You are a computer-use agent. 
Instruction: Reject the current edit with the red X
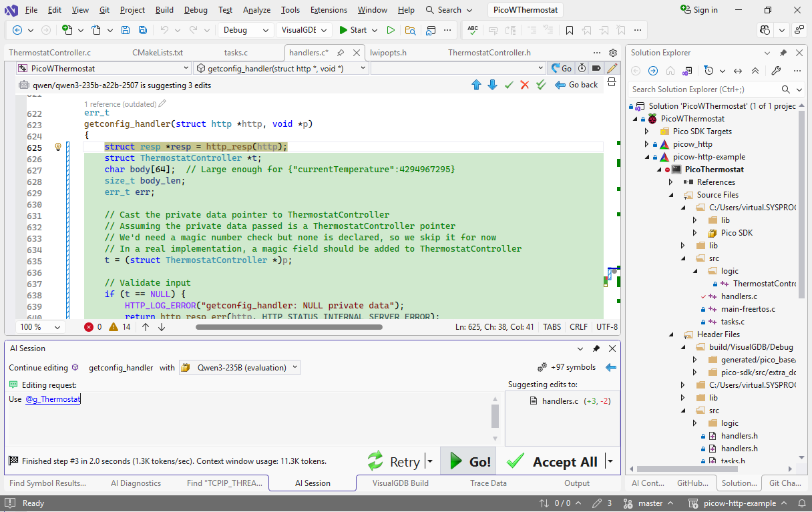[x=525, y=85]
